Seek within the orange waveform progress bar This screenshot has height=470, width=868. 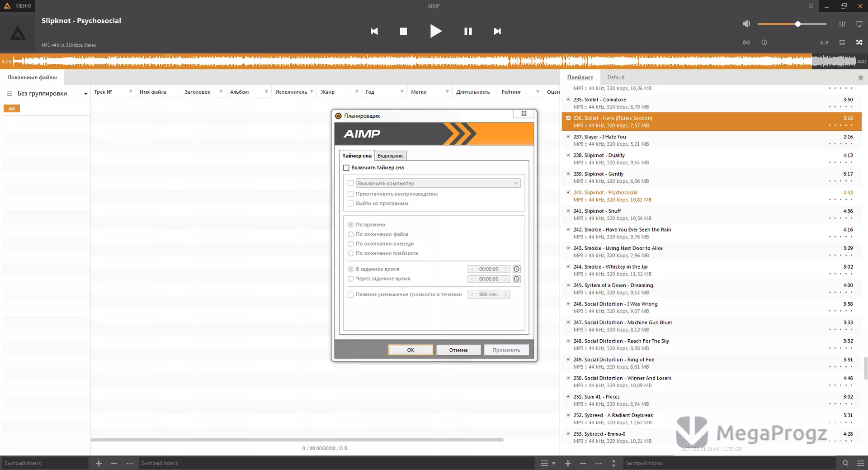[434, 62]
